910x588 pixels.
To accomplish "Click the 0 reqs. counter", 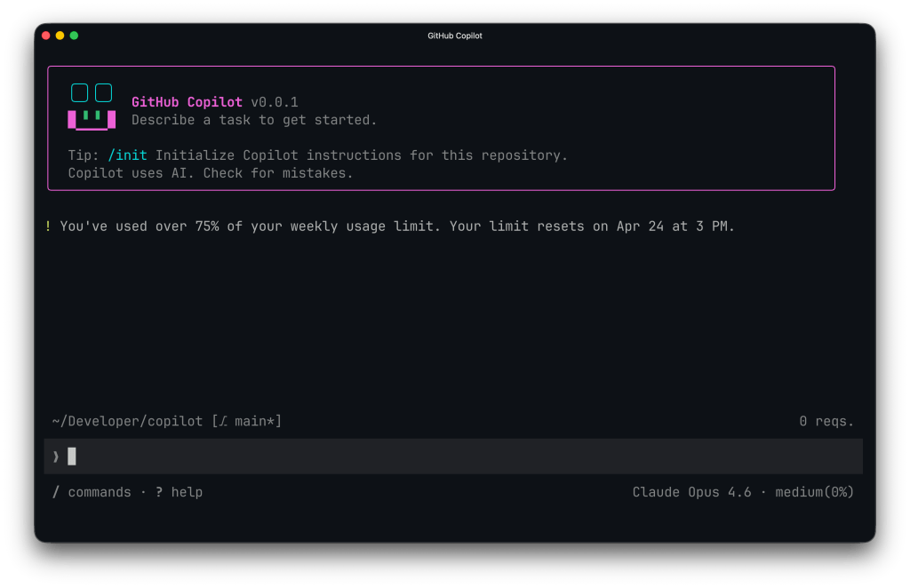I will click(x=827, y=420).
